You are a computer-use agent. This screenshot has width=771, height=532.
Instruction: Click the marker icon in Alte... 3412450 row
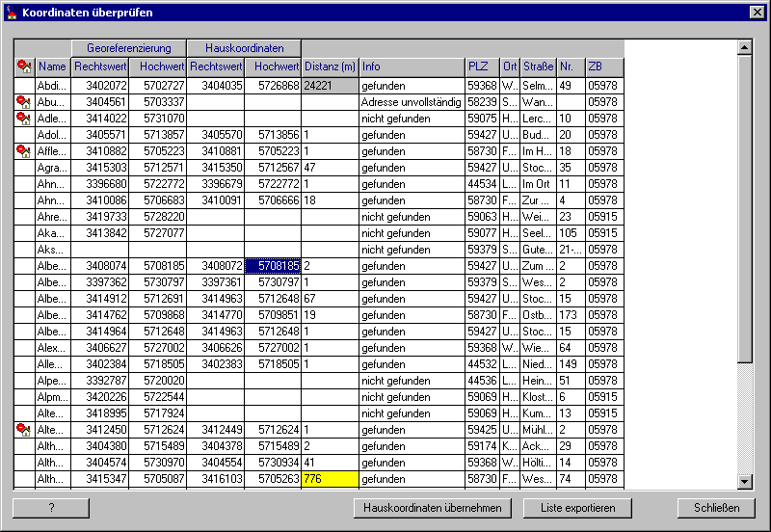(23, 430)
